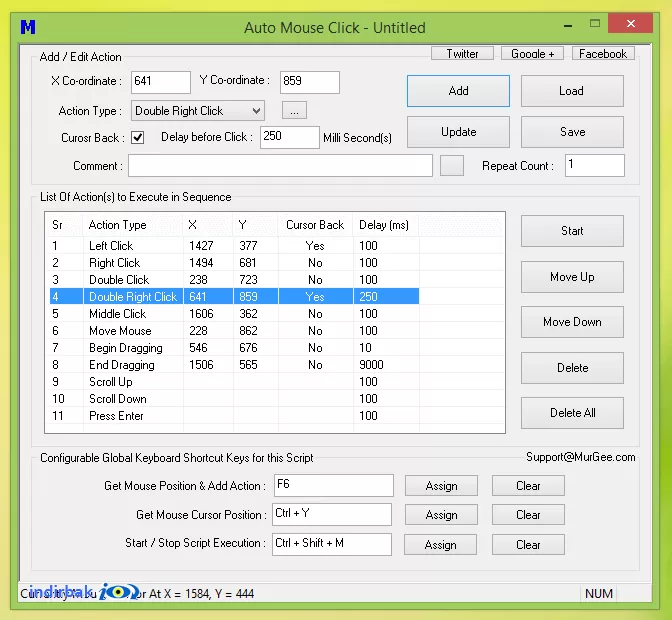This screenshot has width=672, height=620.
Task: Click the Y column header
Action: click(x=256, y=225)
